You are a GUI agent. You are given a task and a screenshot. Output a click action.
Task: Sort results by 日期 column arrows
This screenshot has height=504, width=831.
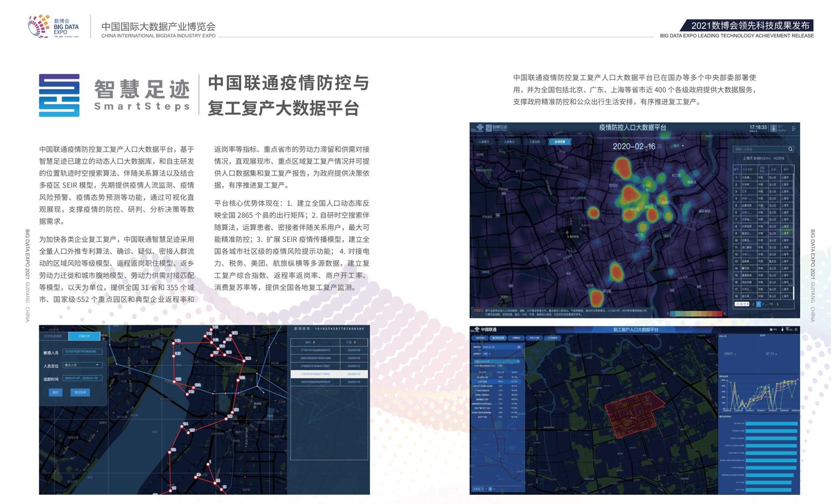(354, 342)
